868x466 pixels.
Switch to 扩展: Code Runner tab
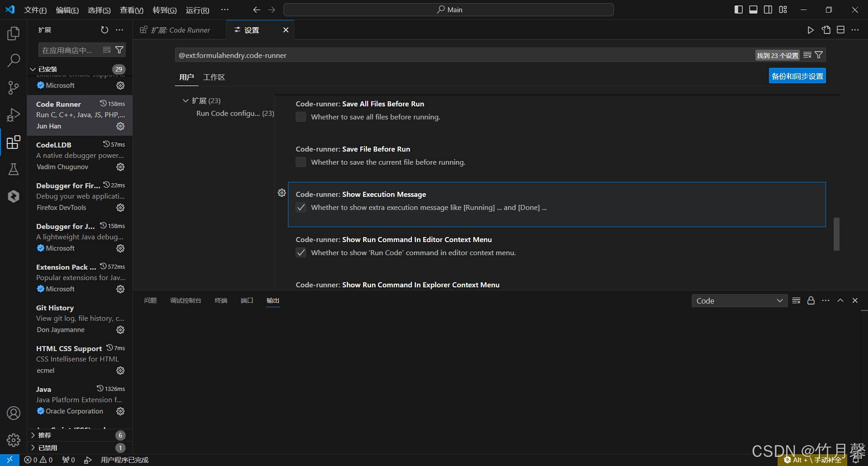click(x=180, y=30)
